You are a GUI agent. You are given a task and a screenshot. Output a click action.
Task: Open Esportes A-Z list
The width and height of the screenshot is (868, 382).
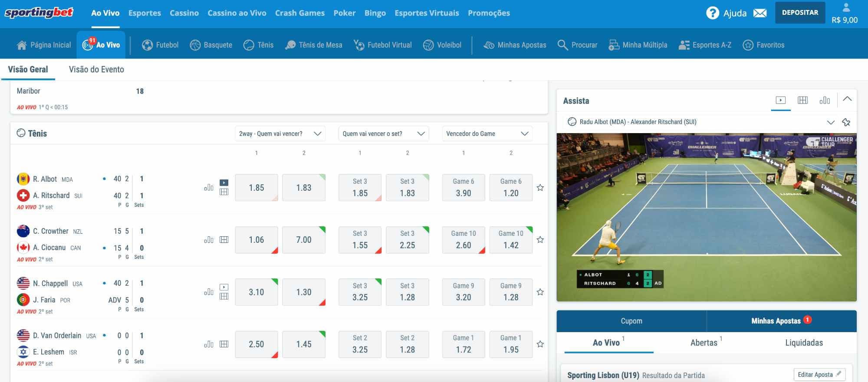[705, 45]
